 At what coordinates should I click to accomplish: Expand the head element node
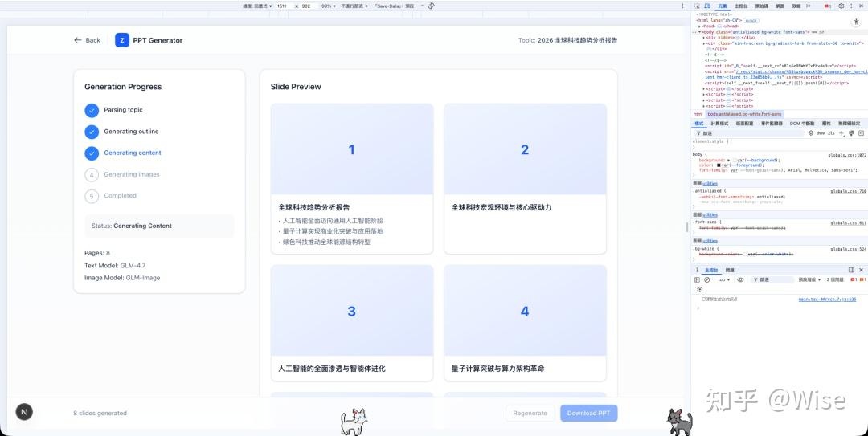pyautogui.click(x=698, y=26)
